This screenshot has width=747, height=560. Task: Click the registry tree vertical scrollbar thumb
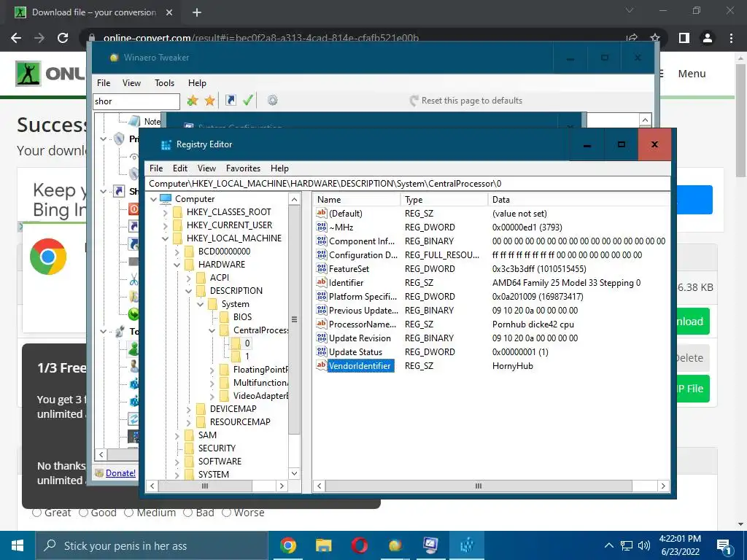pyautogui.click(x=295, y=319)
